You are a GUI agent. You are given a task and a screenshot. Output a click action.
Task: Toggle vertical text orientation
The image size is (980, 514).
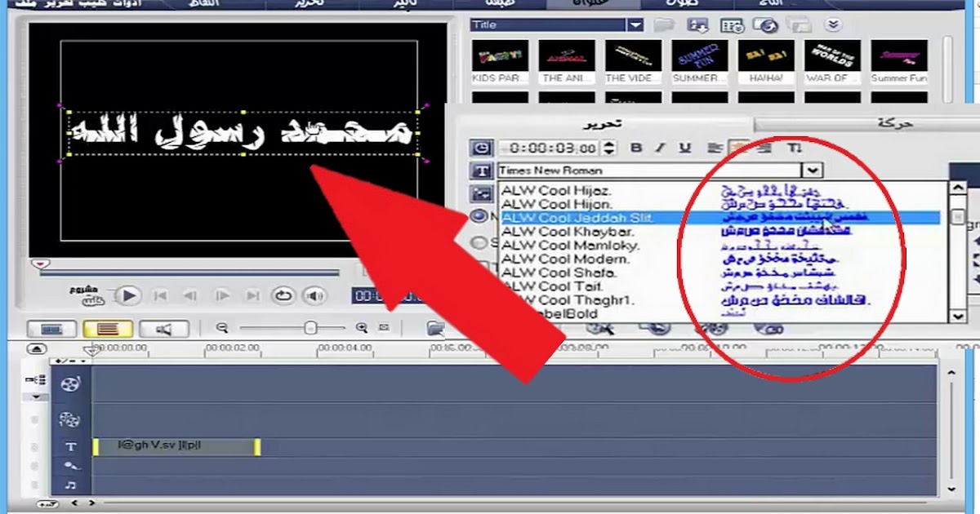click(x=794, y=148)
